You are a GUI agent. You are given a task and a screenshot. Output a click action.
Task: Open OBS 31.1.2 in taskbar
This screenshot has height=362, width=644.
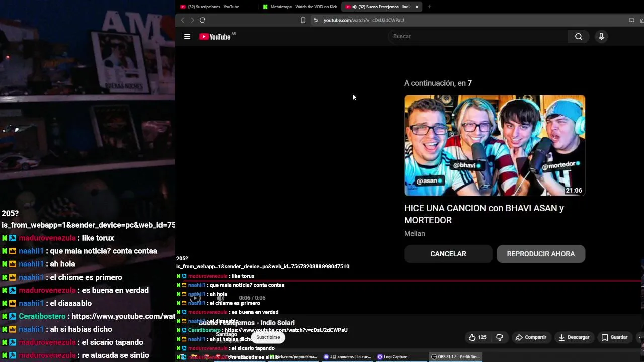coord(455,357)
